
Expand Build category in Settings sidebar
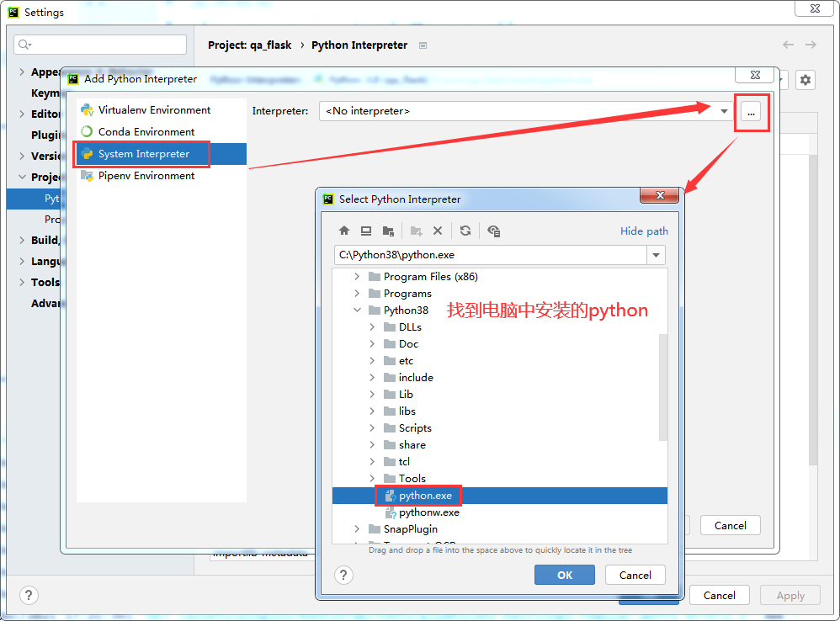22,240
